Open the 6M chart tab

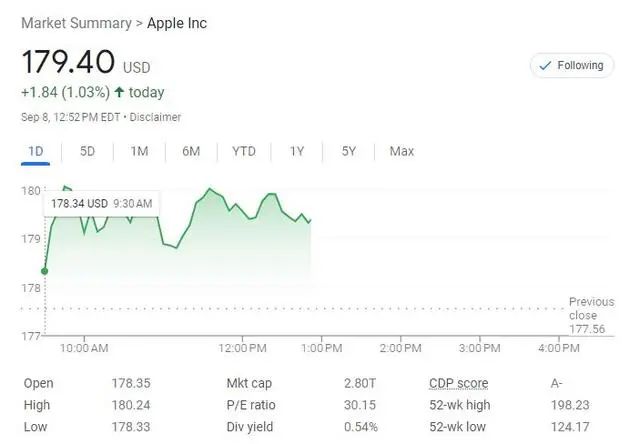pyautogui.click(x=191, y=152)
